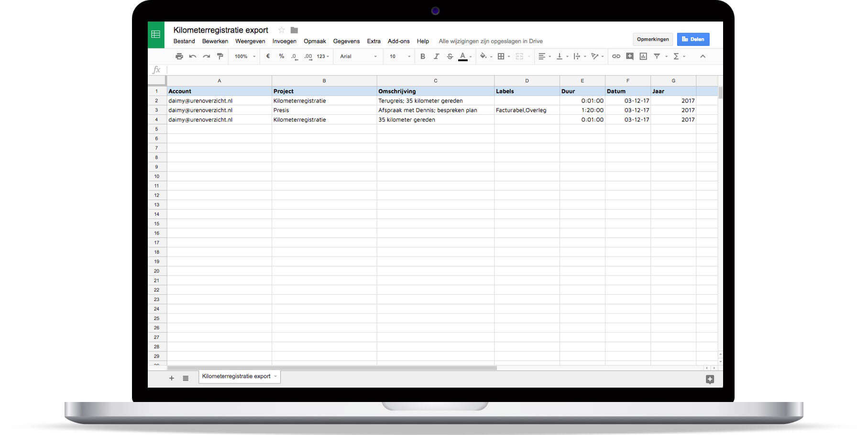The image size is (868, 435).
Task: Click the duration cell '1:20:00'
Action: click(582, 110)
